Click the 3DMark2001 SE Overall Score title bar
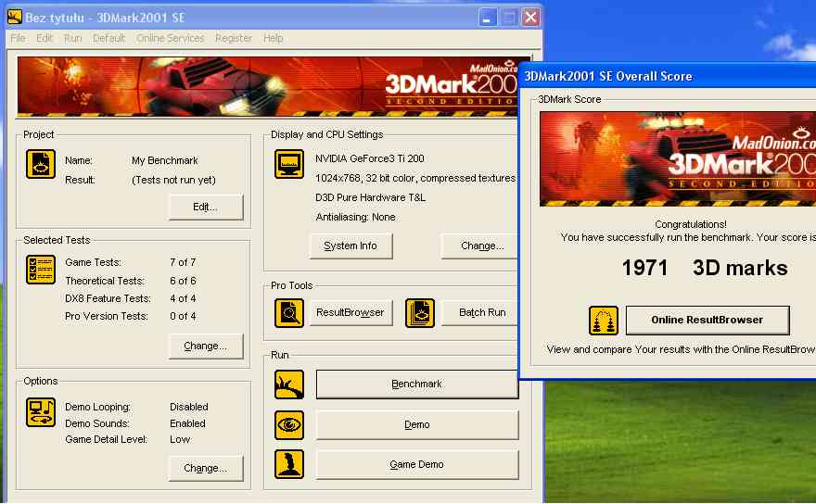Image resolution: width=816 pixels, height=504 pixels. tap(669, 77)
